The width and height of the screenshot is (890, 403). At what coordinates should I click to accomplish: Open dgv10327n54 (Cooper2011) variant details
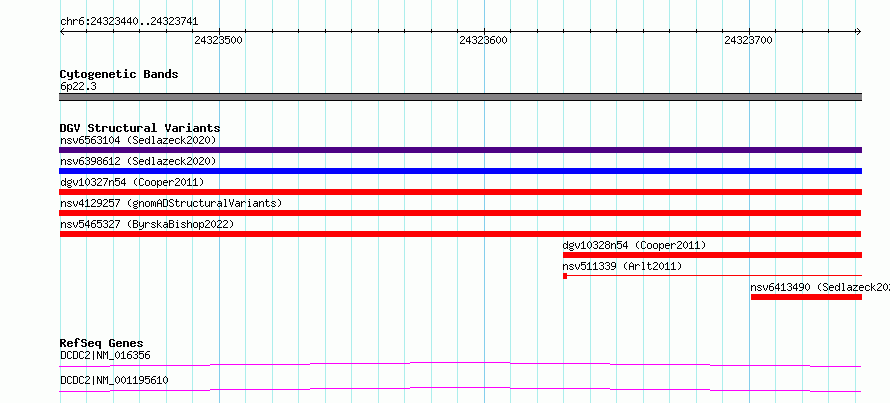132,182
